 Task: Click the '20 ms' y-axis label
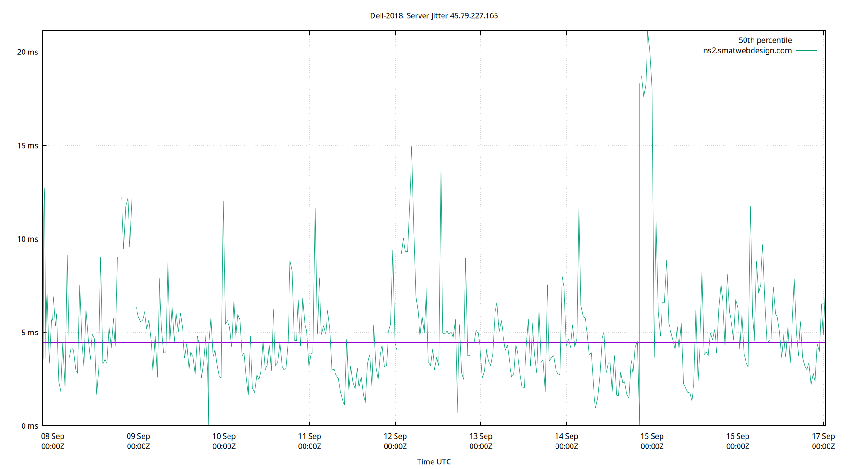click(x=28, y=52)
